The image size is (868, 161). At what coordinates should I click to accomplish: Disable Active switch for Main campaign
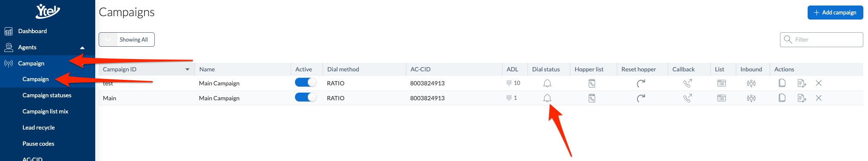(306, 98)
